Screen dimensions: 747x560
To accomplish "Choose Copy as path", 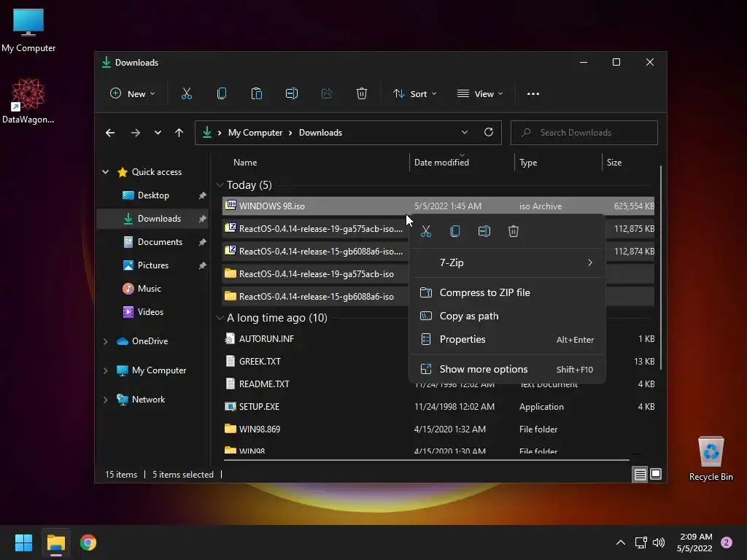I will pyautogui.click(x=508, y=316).
